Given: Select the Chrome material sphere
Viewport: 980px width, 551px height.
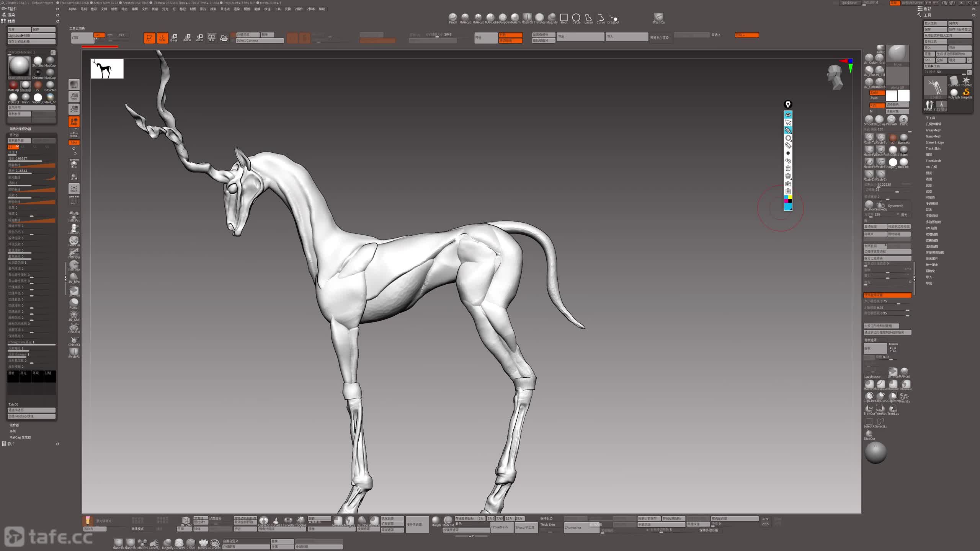Looking at the screenshot, I should click(x=38, y=73).
